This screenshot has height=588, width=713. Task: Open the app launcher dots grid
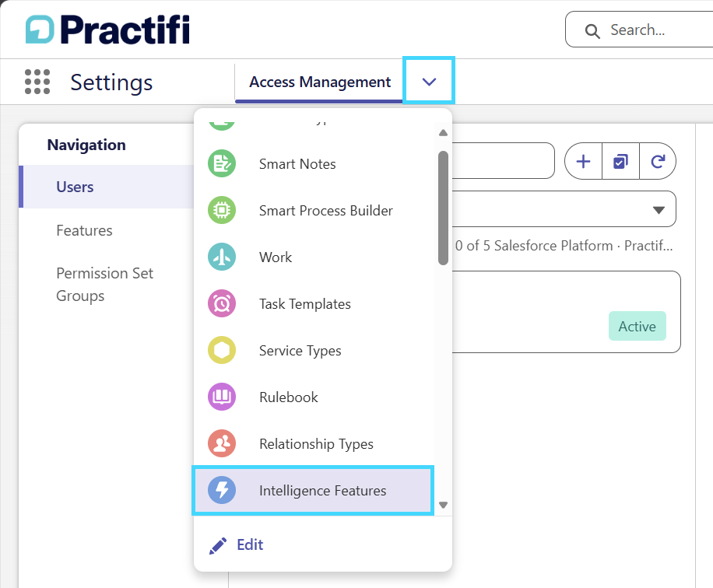click(37, 82)
